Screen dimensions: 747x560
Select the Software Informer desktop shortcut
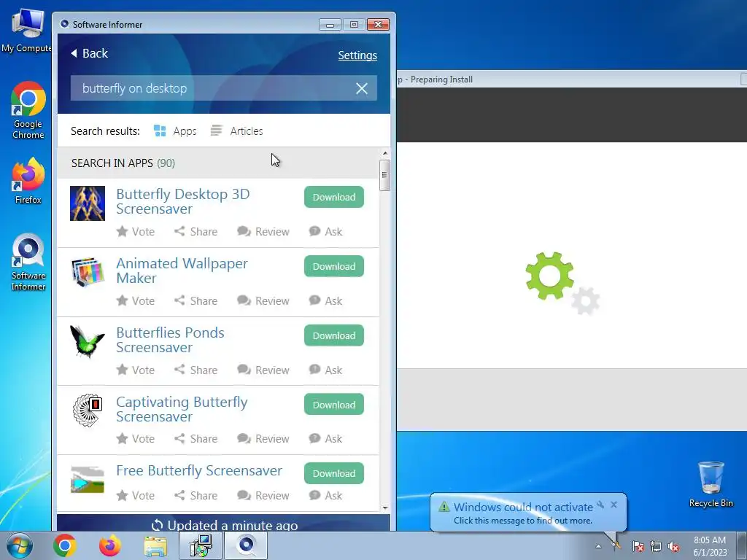(x=28, y=262)
